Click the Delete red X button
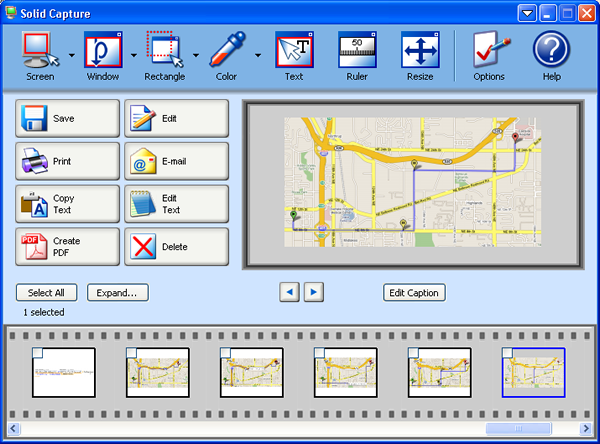This screenshot has width=600, height=444. point(176,247)
